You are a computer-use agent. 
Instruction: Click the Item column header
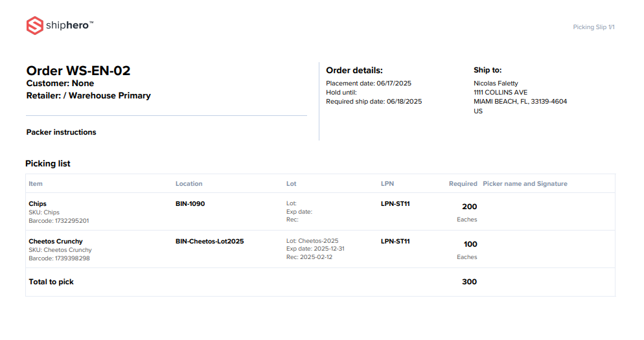36,184
